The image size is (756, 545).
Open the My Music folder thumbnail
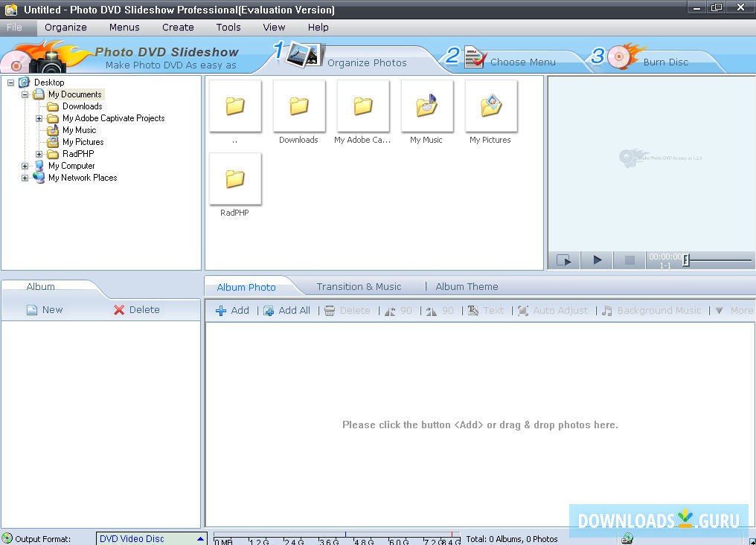[426, 106]
